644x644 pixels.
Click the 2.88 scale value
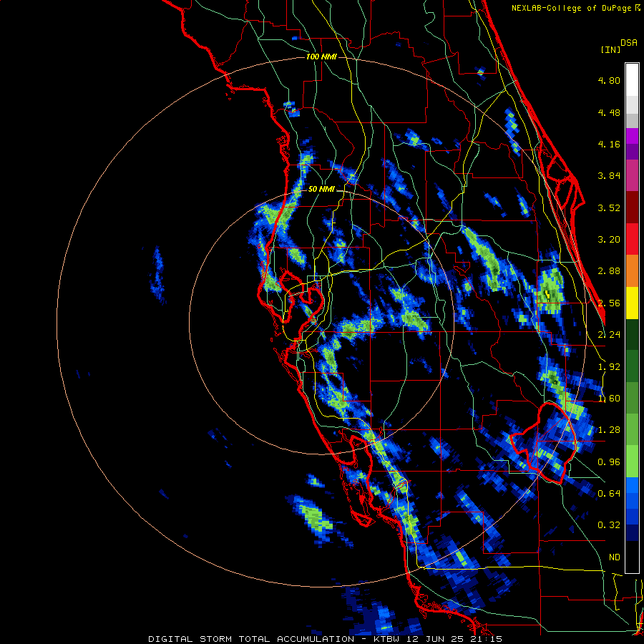[x=609, y=271]
